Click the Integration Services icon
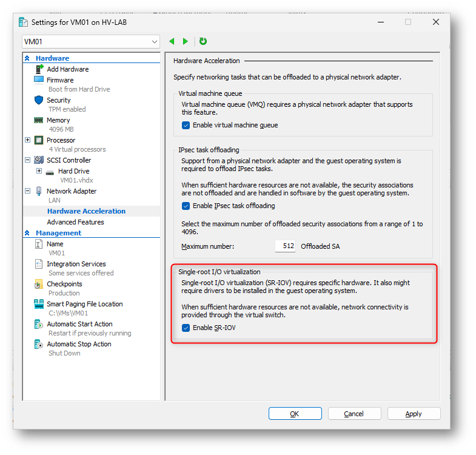Viewport: 476px width, 455px height. pos(39,264)
